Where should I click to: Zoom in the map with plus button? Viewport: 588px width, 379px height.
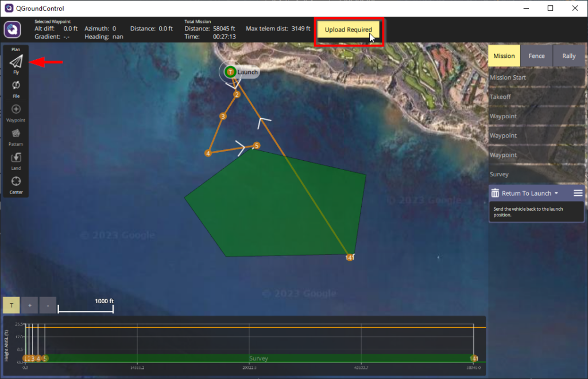click(x=30, y=305)
